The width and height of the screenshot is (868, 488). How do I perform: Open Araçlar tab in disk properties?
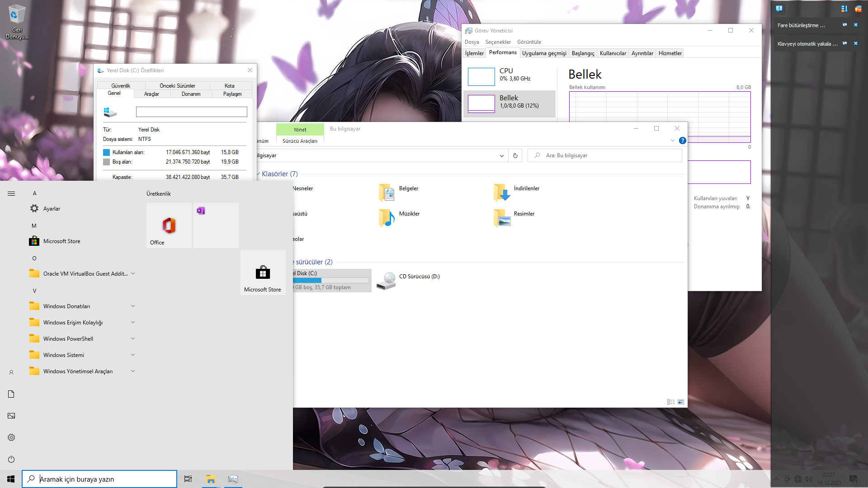(x=151, y=94)
